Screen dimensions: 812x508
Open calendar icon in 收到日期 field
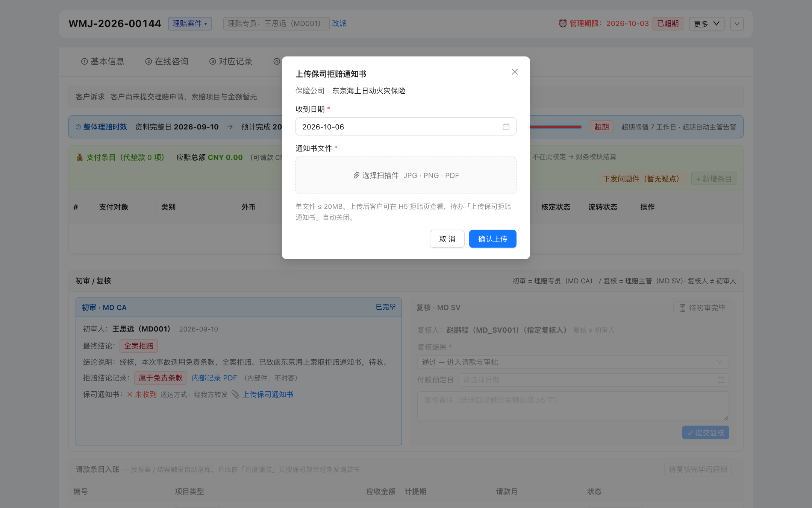pos(506,127)
